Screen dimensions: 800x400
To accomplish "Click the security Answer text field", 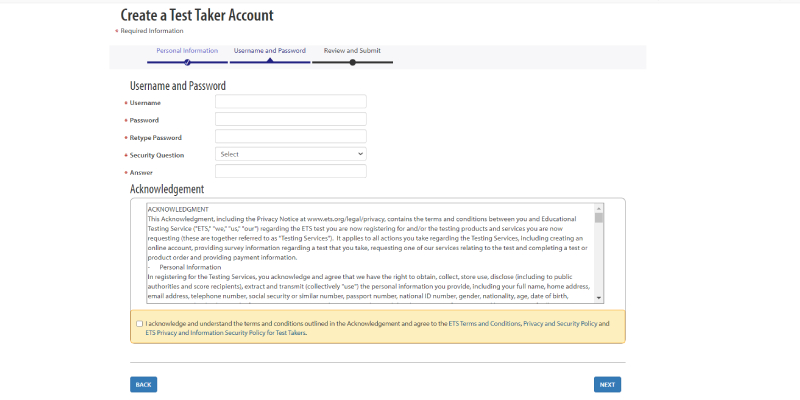I will pos(291,172).
